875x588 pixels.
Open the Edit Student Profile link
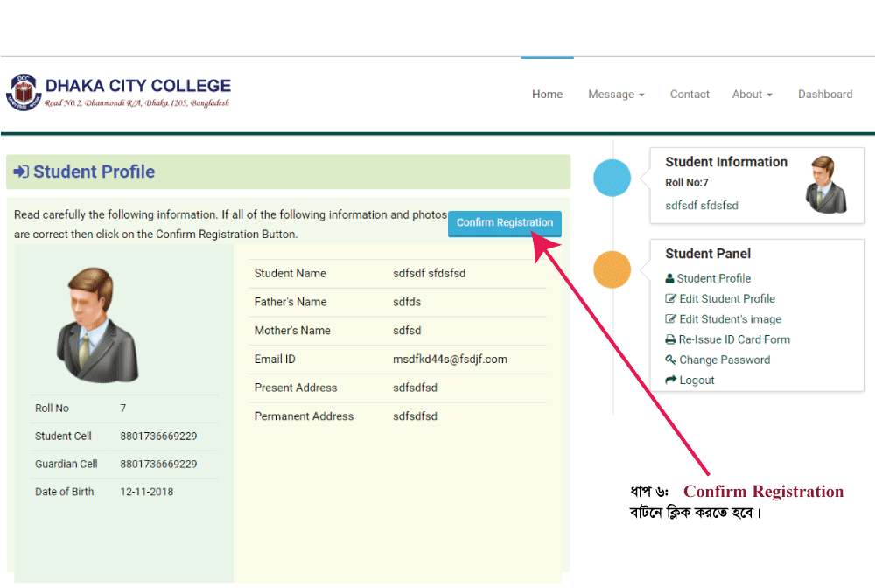(x=727, y=299)
